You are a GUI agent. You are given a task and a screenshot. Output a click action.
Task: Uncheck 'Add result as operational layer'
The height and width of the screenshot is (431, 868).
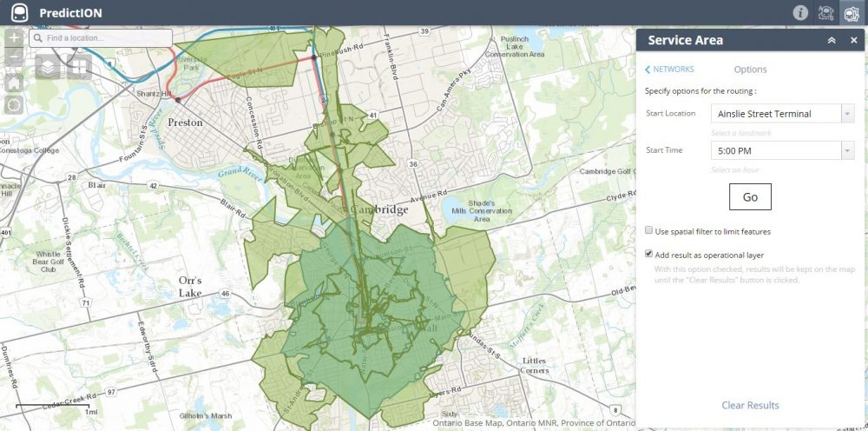pos(649,255)
